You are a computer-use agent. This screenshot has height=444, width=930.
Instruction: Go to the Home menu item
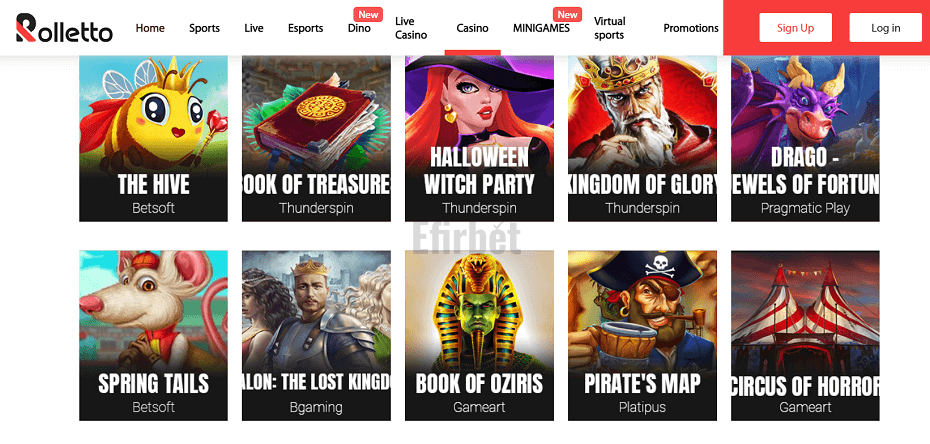150,28
